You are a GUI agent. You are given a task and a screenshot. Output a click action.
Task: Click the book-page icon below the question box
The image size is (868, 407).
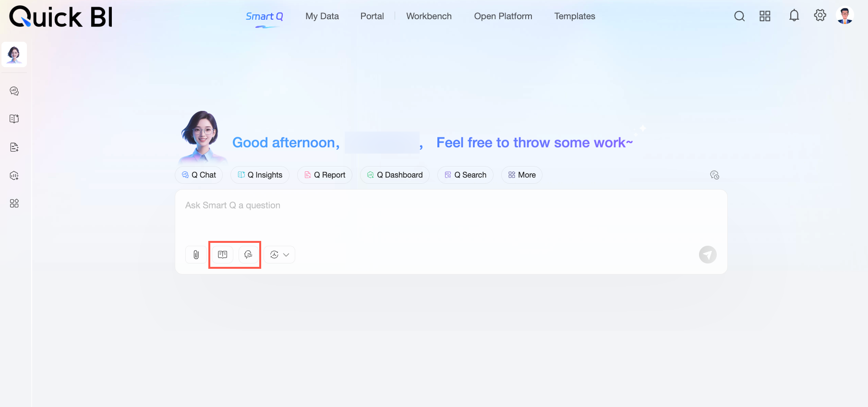pos(223,254)
